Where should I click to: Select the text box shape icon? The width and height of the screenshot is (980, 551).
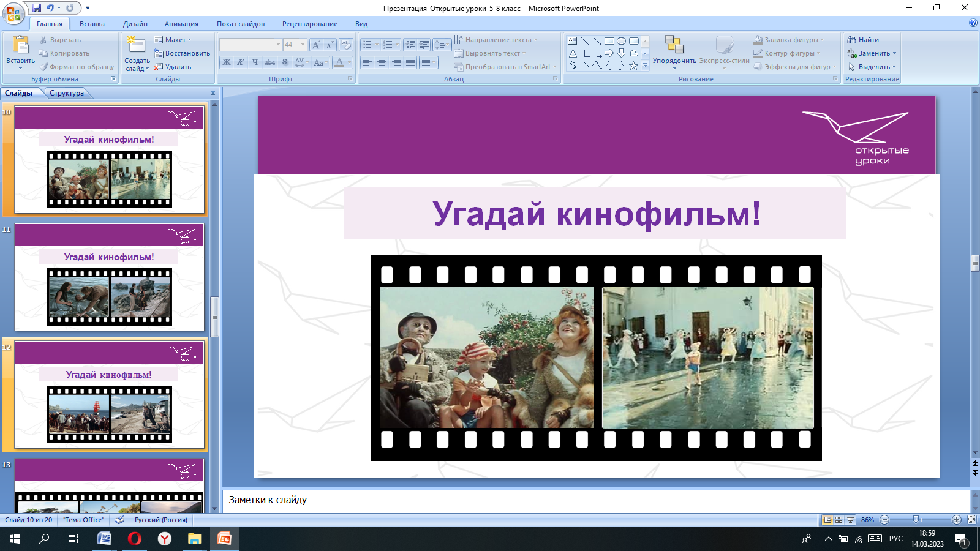[x=572, y=41]
